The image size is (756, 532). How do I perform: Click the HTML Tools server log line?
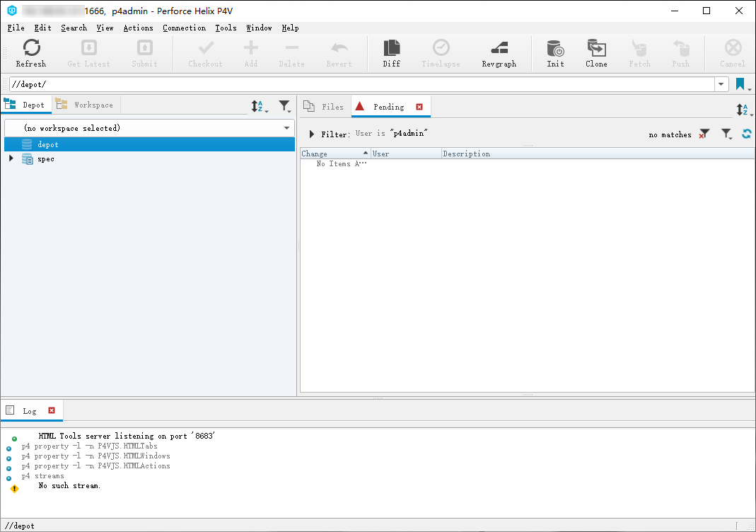pyautogui.click(x=127, y=436)
